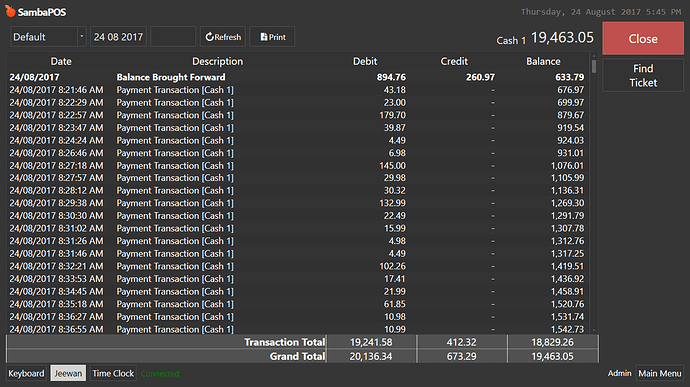Click the 132.99 debit amount

coord(393,203)
